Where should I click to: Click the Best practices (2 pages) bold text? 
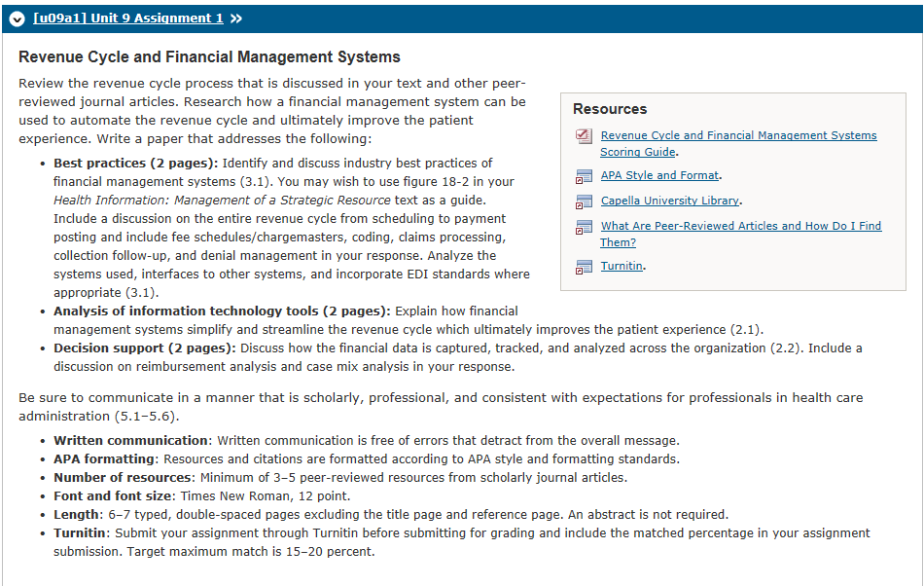tap(135, 164)
